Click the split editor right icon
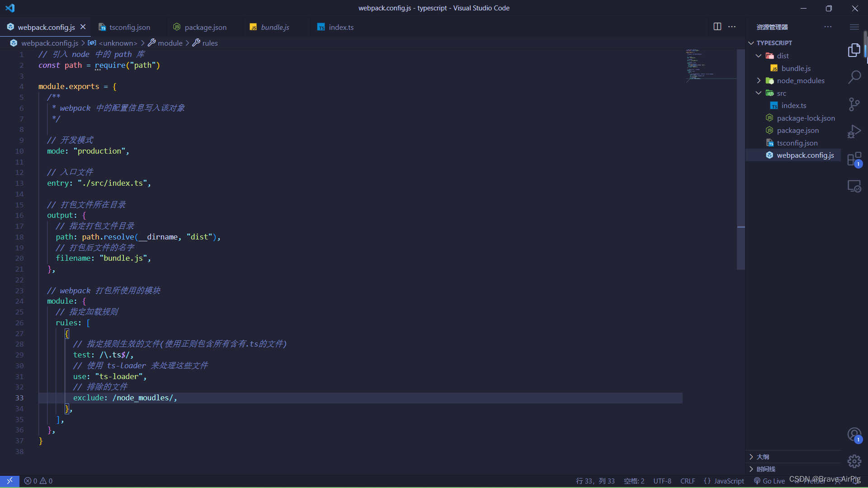 pyautogui.click(x=717, y=27)
